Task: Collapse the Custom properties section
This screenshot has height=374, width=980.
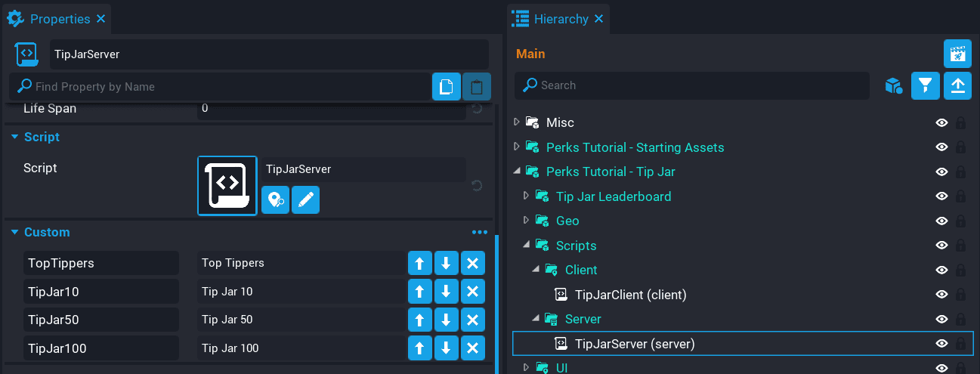Action: [14, 233]
